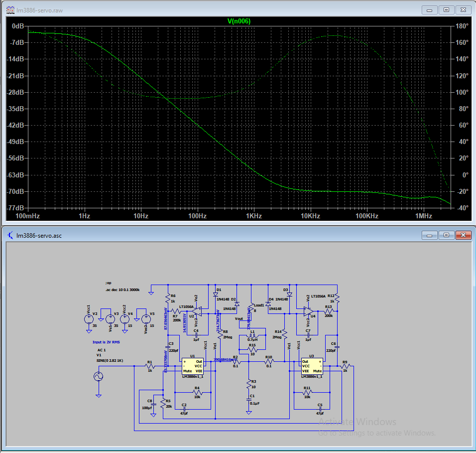Select capacitor C2 47pf
The height and width of the screenshot is (453, 476).
pyautogui.click(x=184, y=409)
